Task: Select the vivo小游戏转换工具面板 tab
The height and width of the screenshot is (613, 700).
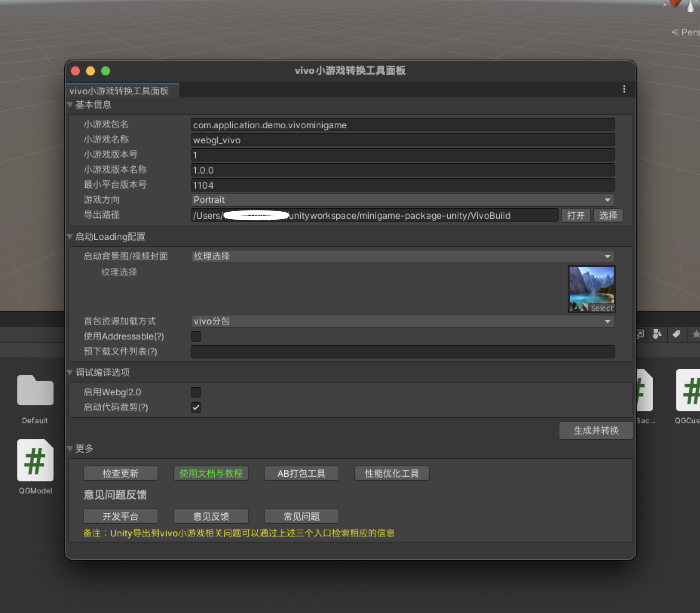Action: point(122,91)
